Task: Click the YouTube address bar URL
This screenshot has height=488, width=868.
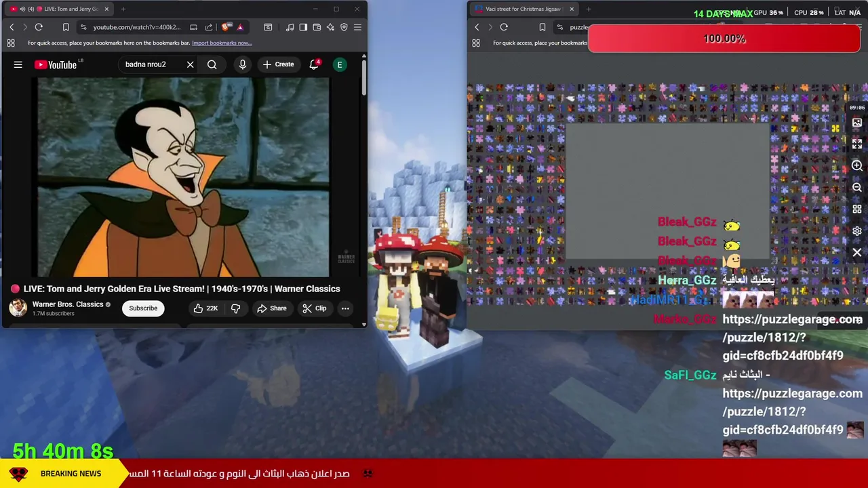Action: pyautogui.click(x=137, y=27)
